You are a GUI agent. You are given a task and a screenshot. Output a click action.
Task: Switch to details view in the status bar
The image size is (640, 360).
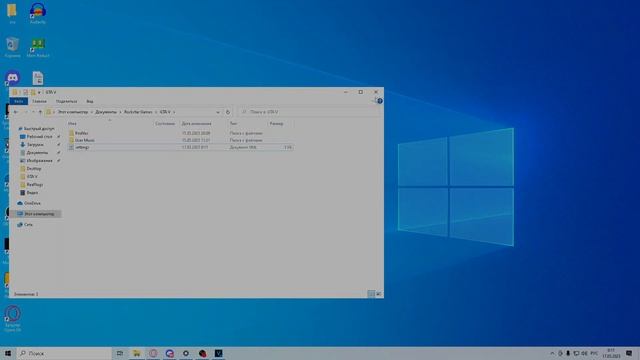[x=371, y=294]
